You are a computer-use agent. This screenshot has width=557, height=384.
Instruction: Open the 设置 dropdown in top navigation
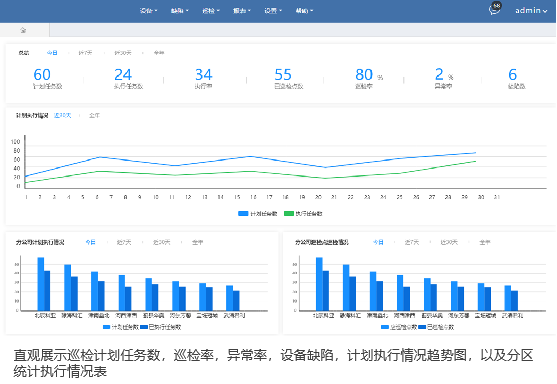point(273,11)
